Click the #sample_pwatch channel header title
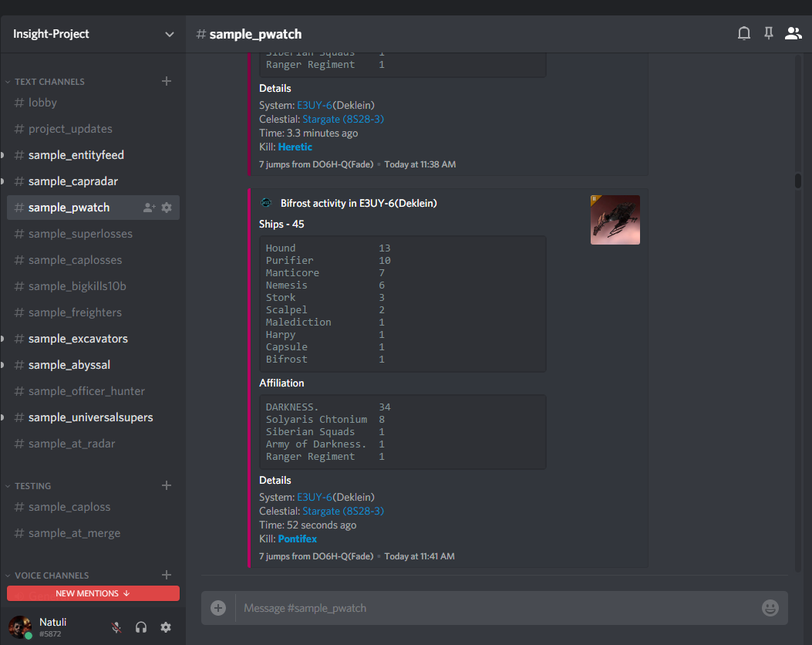The width and height of the screenshot is (812, 645). 249,34
